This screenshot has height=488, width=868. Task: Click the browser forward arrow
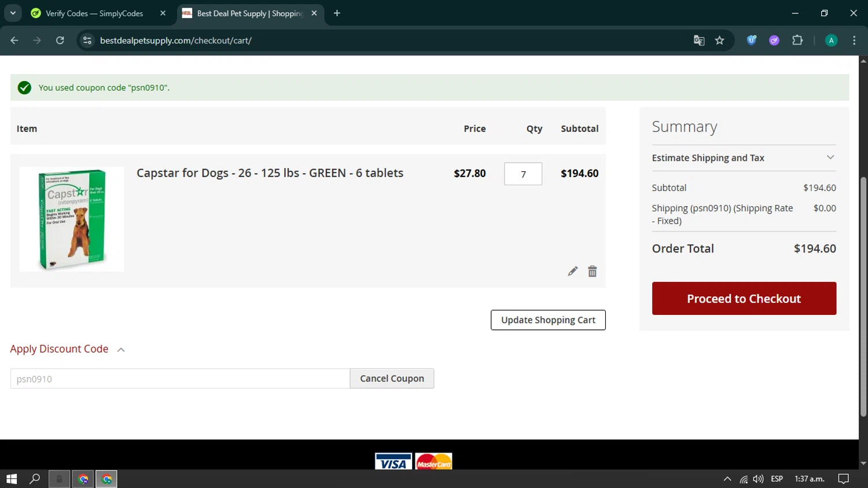37,41
